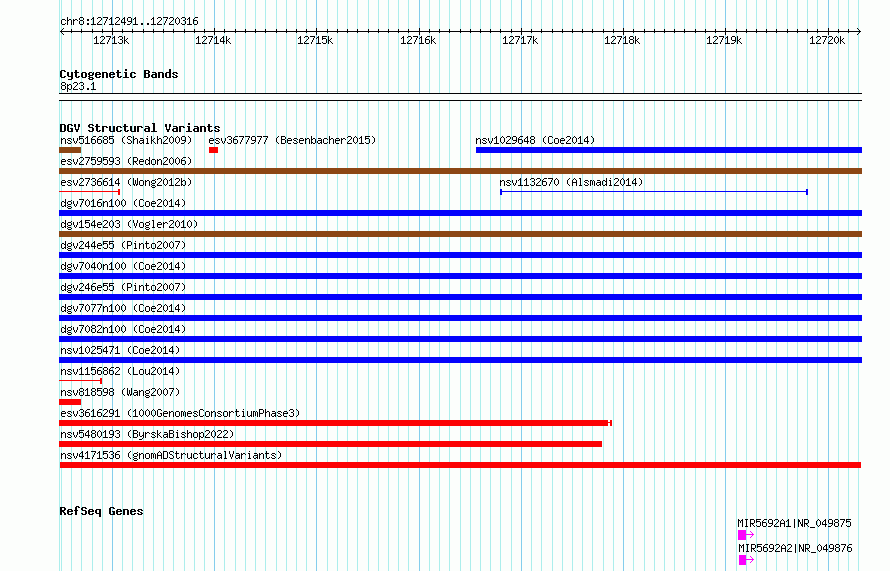Click the blue dgv7077n100 variant bar
The width and height of the screenshot is (890, 571).
(x=460, y=318)
